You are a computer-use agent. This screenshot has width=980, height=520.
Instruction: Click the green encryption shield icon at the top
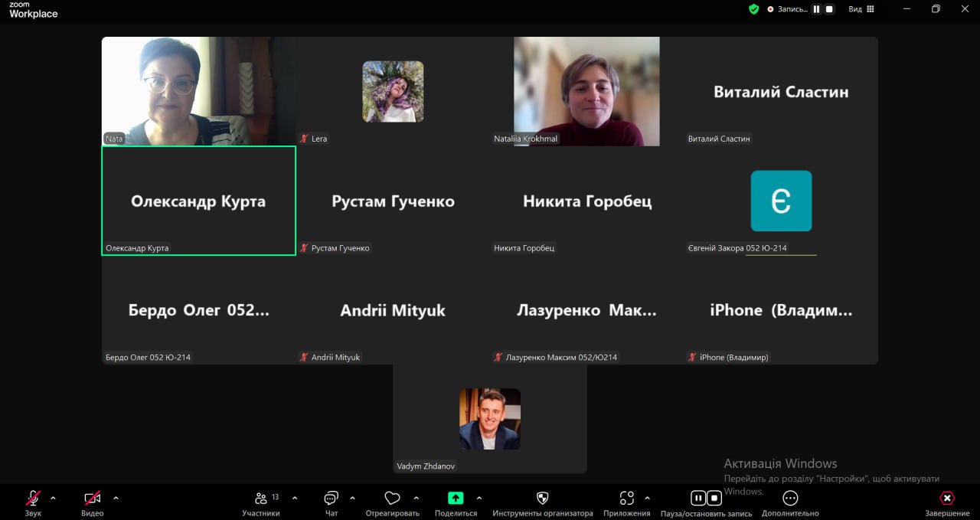click(x=753, y=9)
